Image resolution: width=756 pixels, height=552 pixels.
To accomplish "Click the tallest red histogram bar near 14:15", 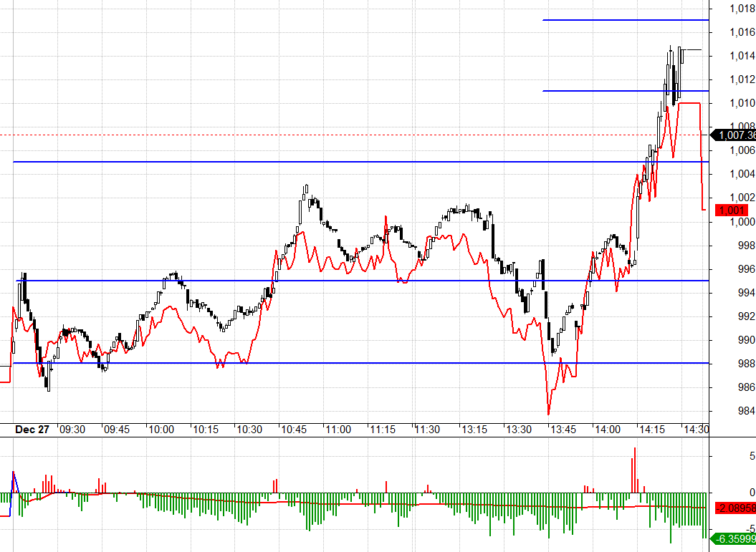I will tap(634, 470).
